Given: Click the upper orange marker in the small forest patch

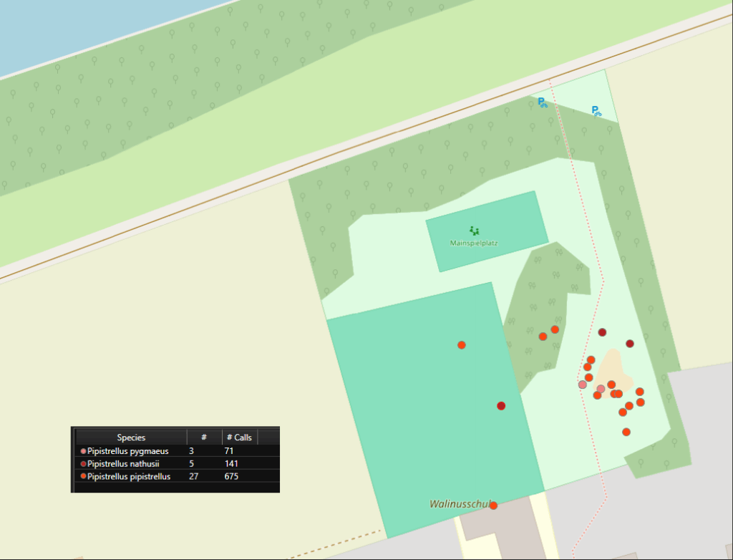Looking at the screenshot, I should point(555,329).
